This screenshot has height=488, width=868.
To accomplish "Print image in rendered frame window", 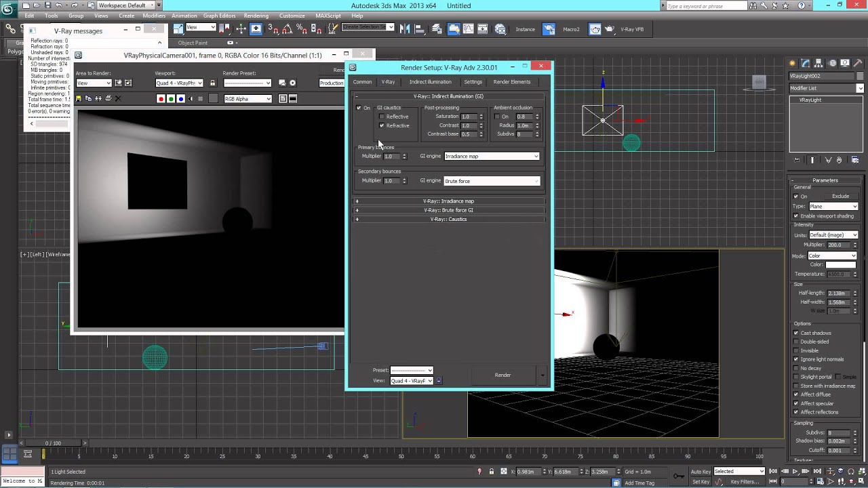I will [108, 98].
